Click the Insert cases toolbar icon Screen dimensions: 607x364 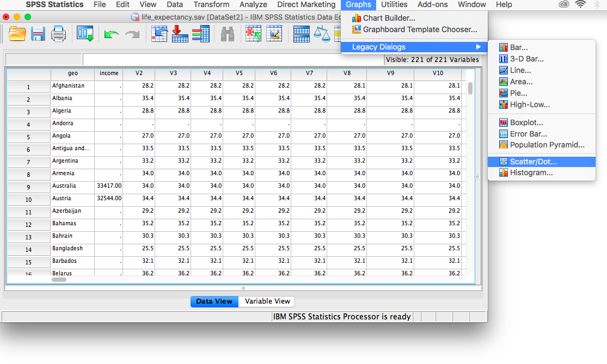pyautogui.click(x=254, y=34)
